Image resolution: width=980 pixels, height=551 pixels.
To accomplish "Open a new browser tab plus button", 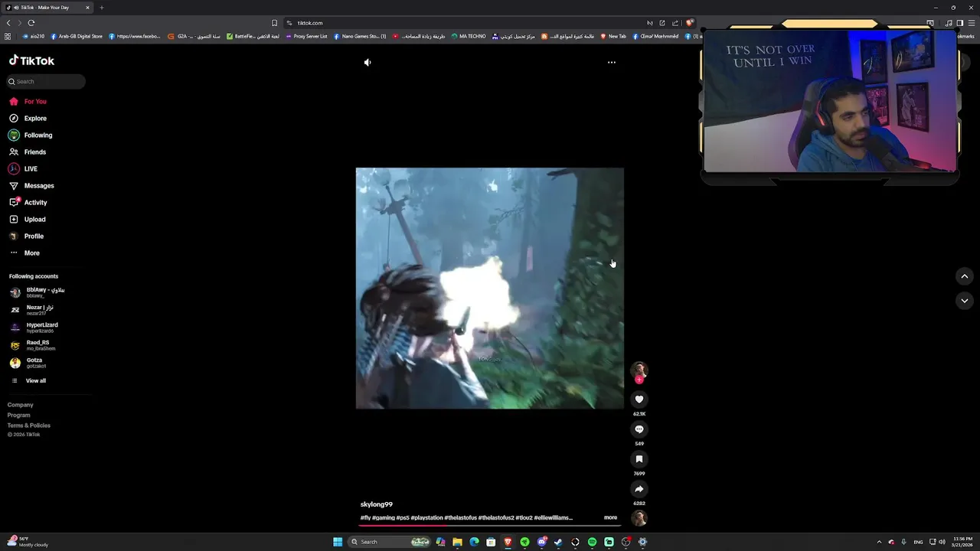I will 101,8.
